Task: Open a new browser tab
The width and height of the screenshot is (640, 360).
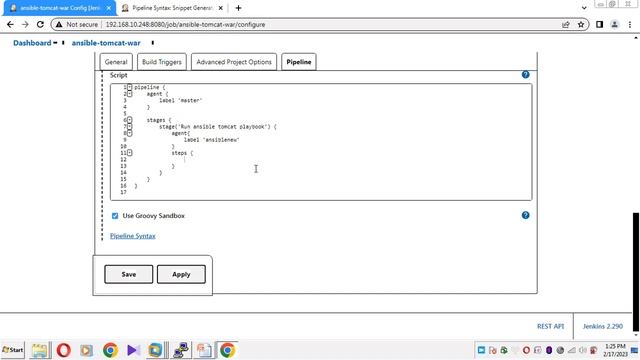Action: tap(238, 8)
